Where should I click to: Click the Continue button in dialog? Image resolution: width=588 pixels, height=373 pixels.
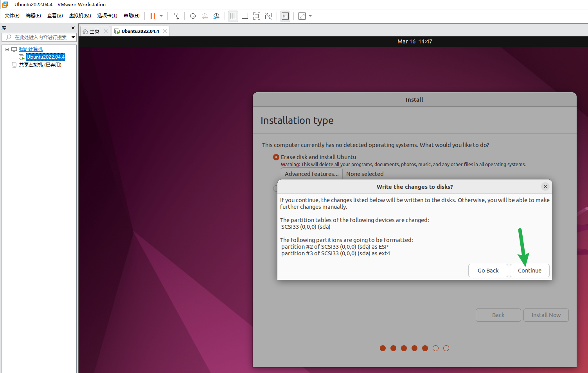[x=530, y=271]
